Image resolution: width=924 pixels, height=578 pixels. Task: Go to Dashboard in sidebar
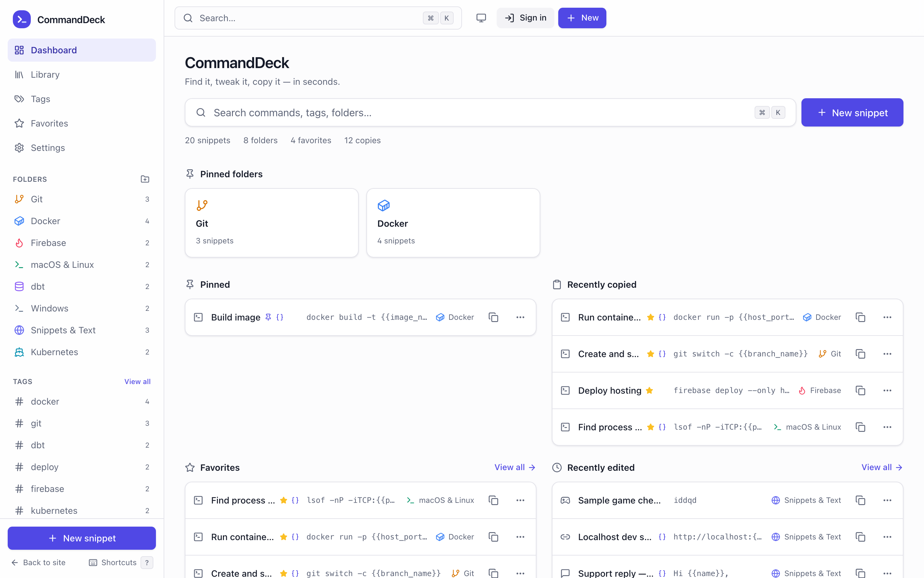coord(82,50)
